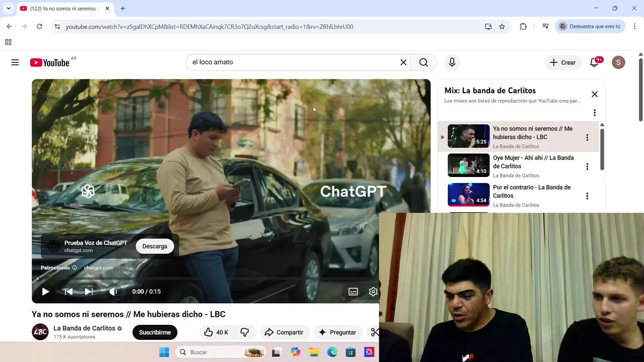Open the Mix playlist options menu
The height and width of the screenshot is (362, 644).
[594, 113]
